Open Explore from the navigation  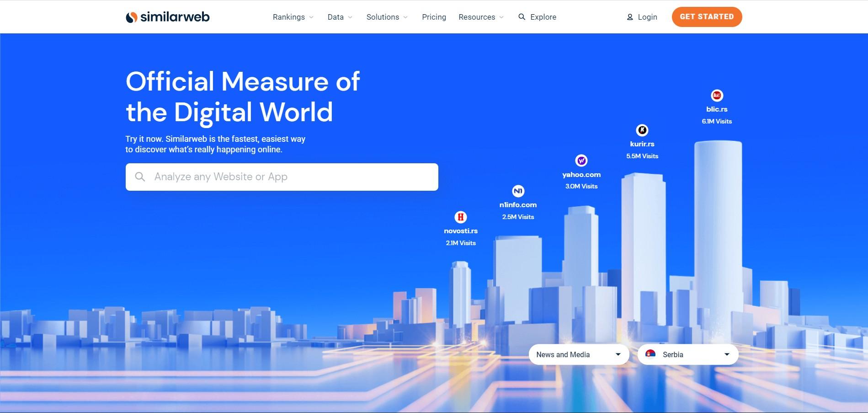537,17
